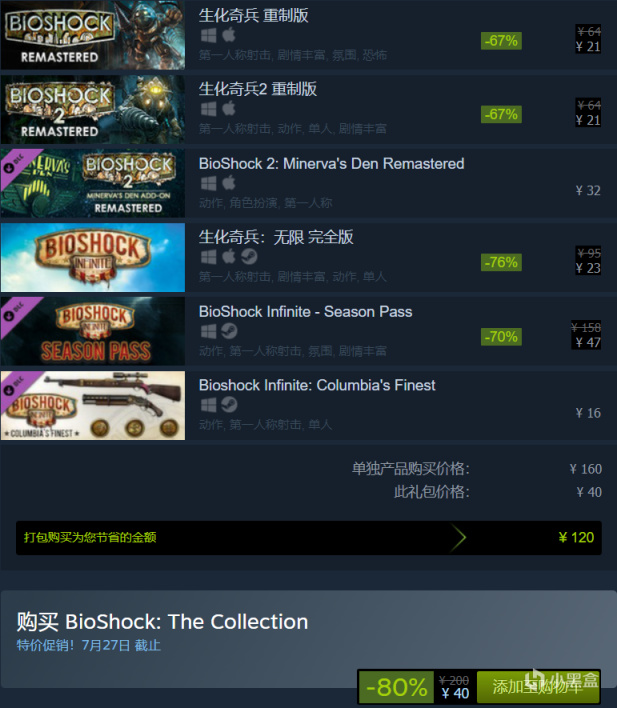This screenshot has width=617, height=708.
Task: Click Steam icon under 生化奇兵: 无限 完全版
Action: (x=249, y=256)
